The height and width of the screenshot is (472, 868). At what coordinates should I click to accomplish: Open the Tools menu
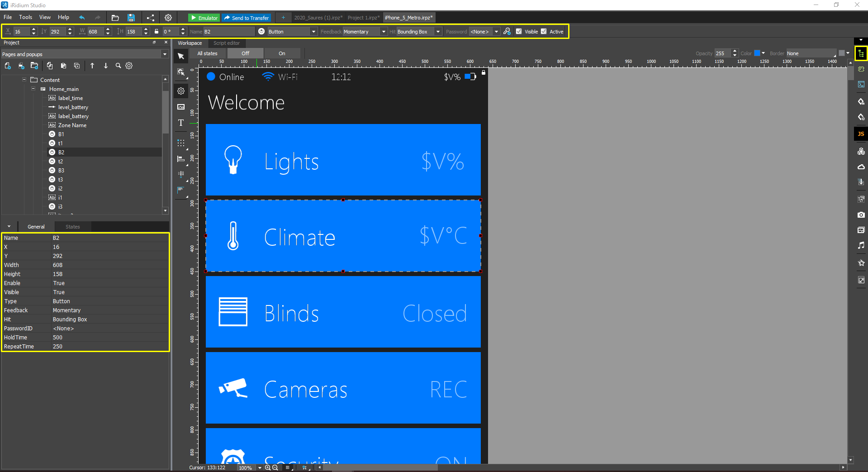point(25,17)
